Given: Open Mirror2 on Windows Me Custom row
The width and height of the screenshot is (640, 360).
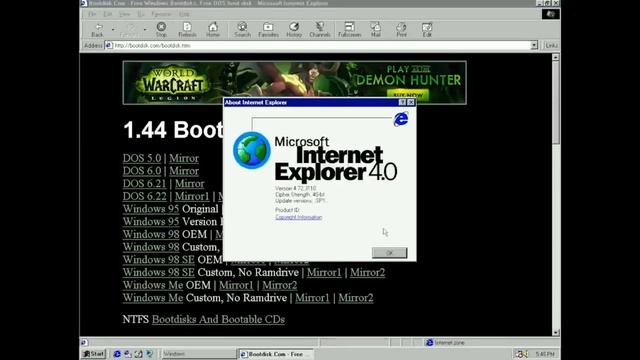Looking at the screenshot, I should click(x=356, y=298).
